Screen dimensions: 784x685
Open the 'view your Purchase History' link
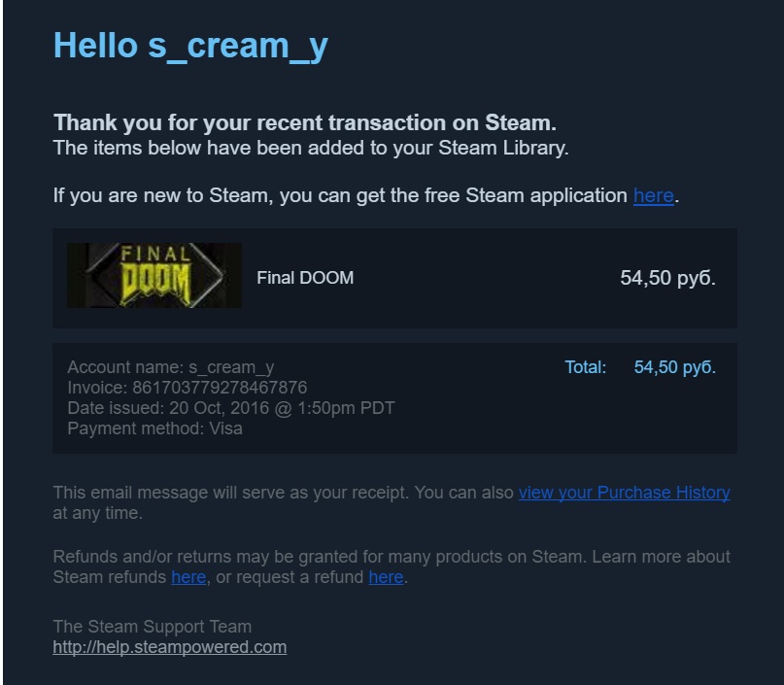click(624, 493)
